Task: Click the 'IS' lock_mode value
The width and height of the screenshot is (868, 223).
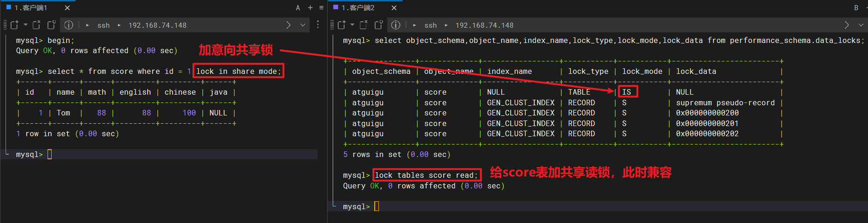Action: [626, 92]
